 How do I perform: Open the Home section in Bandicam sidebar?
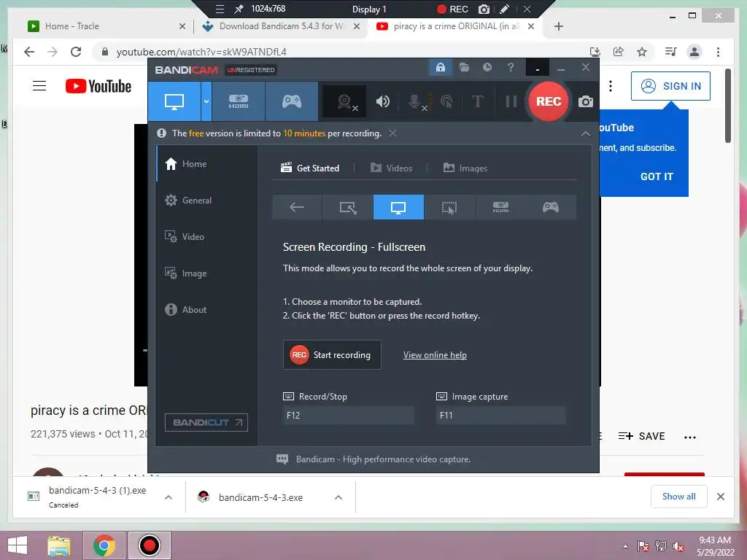coord(206,164)
